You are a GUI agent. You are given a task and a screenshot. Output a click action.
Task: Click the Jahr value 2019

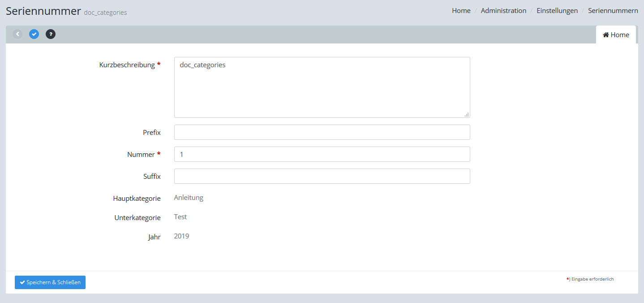181,236
